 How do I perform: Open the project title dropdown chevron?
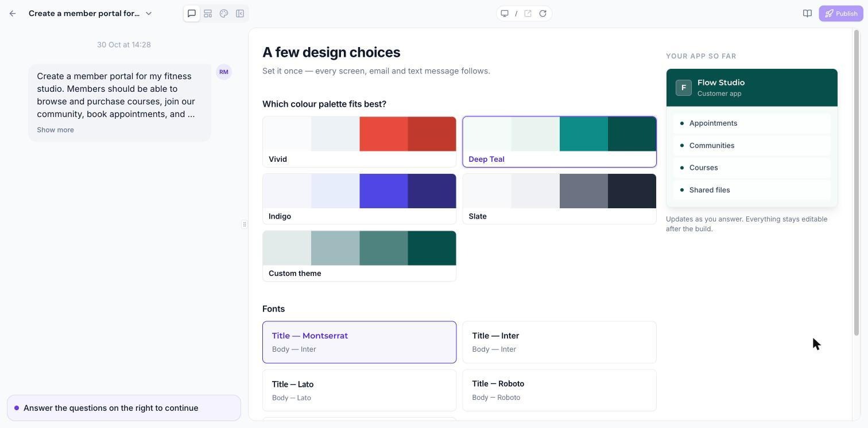(149, 13)
